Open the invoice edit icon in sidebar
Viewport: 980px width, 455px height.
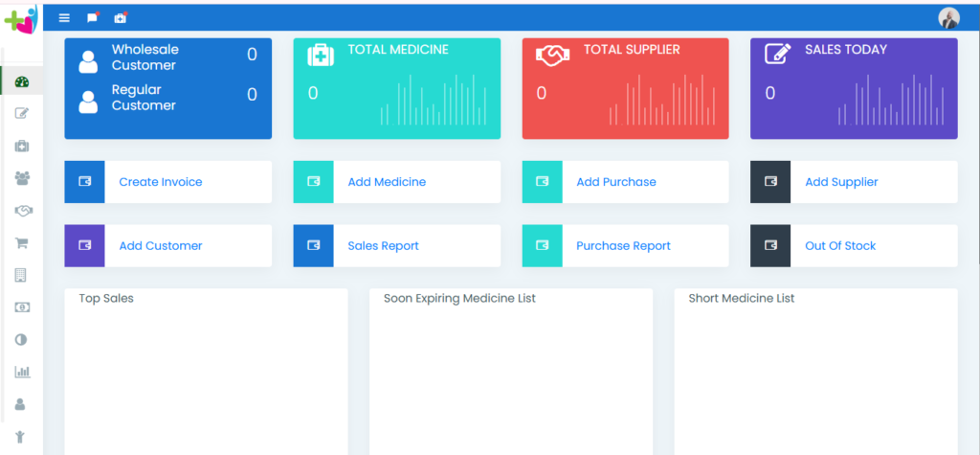click(21, 114)
